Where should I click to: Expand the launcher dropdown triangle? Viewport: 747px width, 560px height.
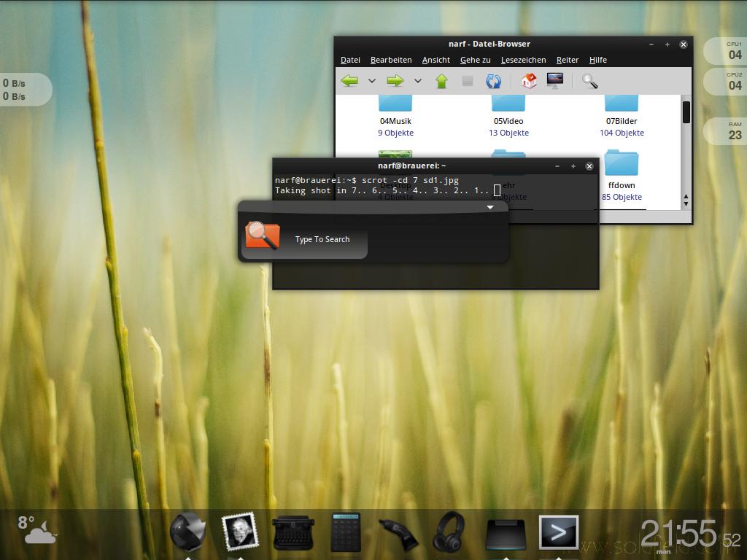(489, 207)
